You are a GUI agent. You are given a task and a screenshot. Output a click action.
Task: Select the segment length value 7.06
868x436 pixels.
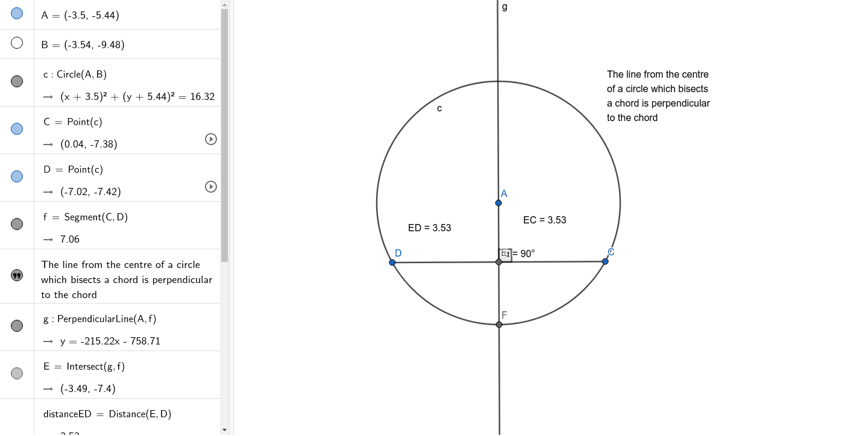70,239
